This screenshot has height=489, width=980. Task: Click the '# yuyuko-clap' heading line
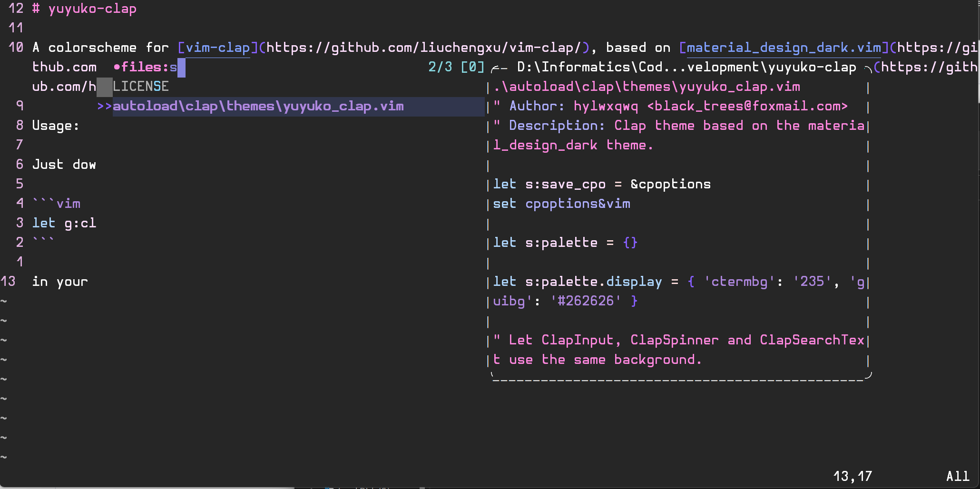[x=84, y=9]
